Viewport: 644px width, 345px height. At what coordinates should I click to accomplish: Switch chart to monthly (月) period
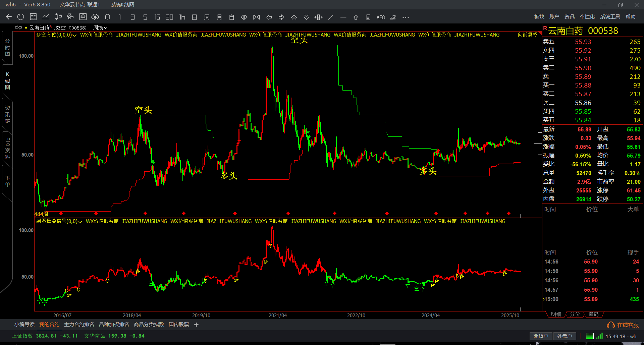pyautogui.click(x=219, y=17)
